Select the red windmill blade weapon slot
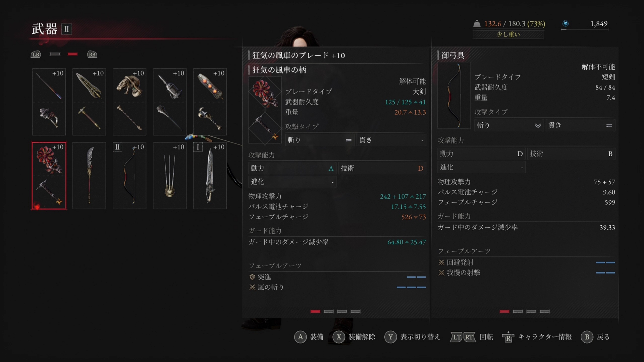Image resolution: width=644 pixels, height=362 pixels. tap(49, 176)
